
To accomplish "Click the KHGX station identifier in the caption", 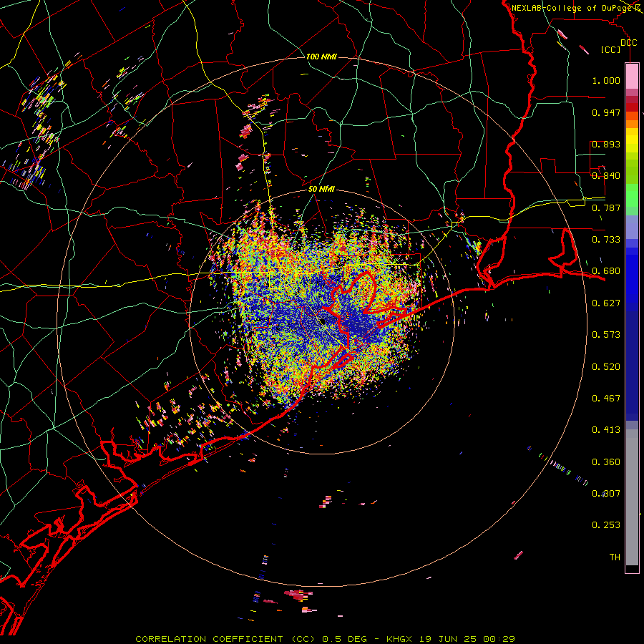I will coord(400,639).
